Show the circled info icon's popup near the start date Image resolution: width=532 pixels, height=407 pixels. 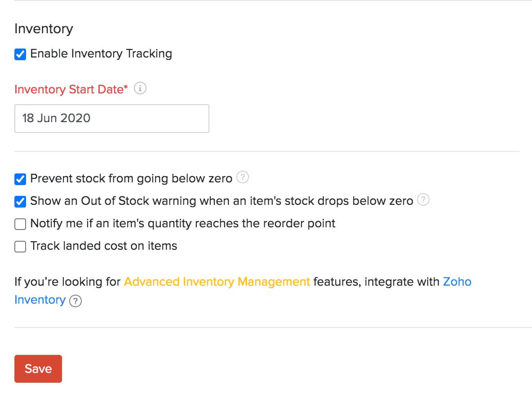(140, 88)
